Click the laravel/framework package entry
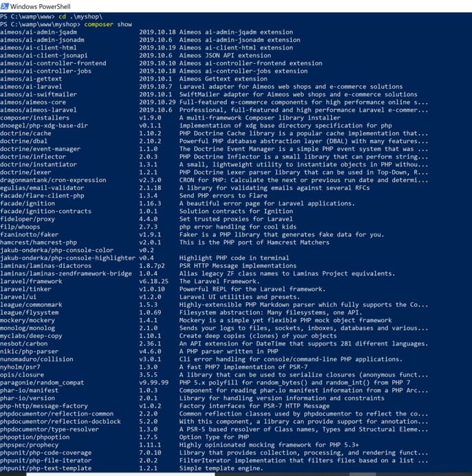 point(31,282)
